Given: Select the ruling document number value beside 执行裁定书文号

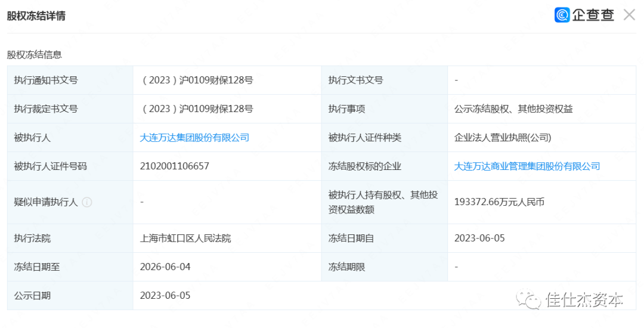Looking at the screenshot, I should point(197,109).
